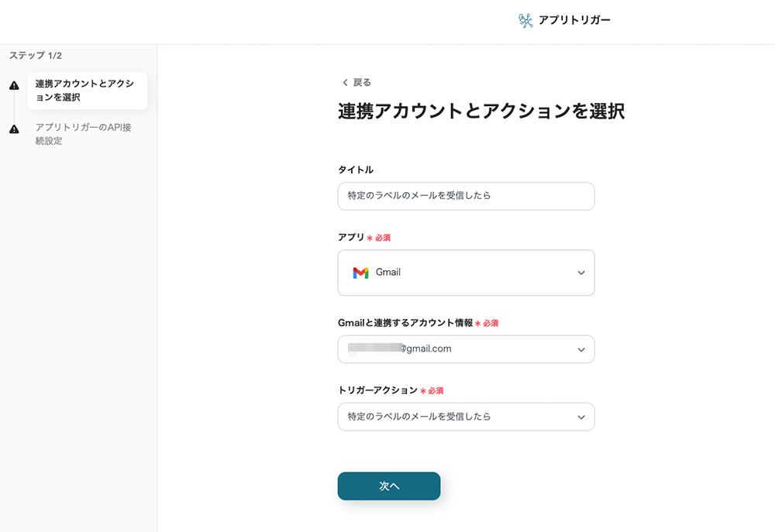Focus the タイトル input field
This screenshot has height=532, width=775.
click(466, 196)
